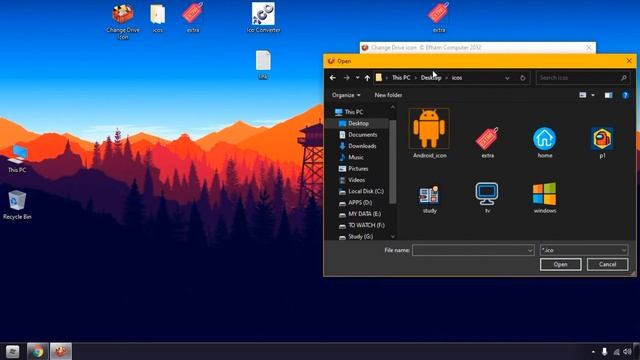Open the recent locations dropdown arrow

click(x=358, y=78)
